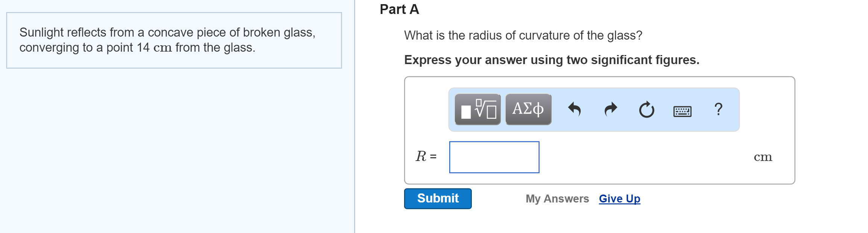This screenshot has width=868, height=233.
Task: Show keyboard shortcuts via keyboard icon
Action: pyautogui.click(x=682, y=112)
